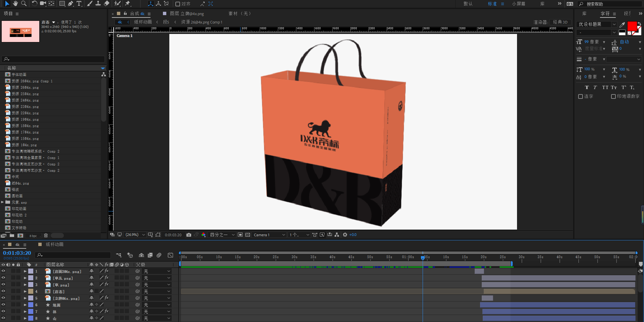Click the 段5 breadcrumb in the navigator

point(166,22)
